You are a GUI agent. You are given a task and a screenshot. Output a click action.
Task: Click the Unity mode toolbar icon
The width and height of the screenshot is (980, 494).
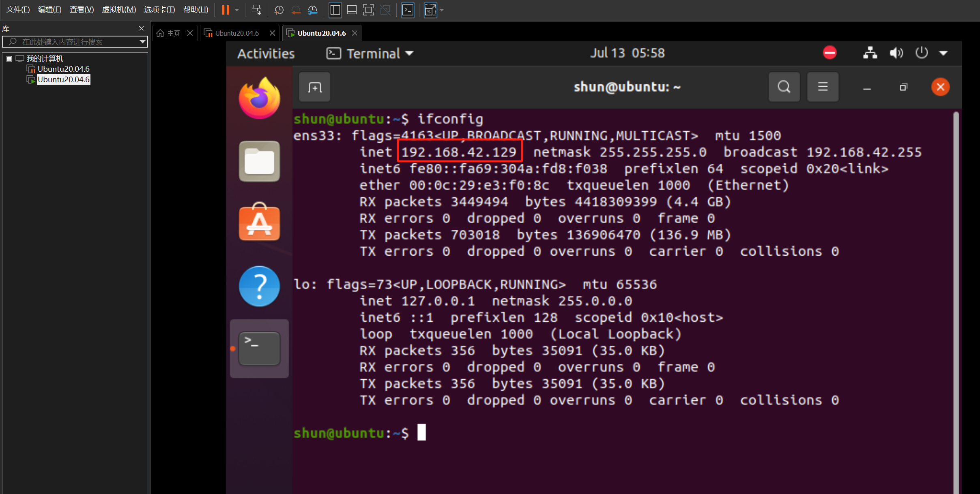click(x=385, y=10)
